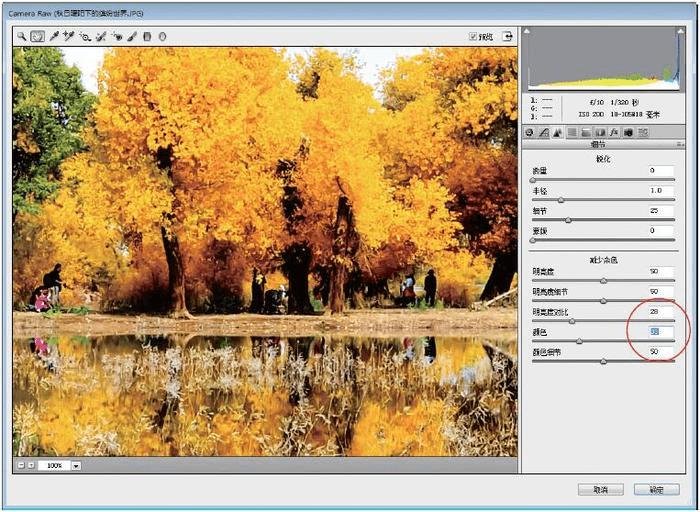Click the 减少杂色 section heading
The width and height of the screenshot is (700, 512).
click(603, 260)
